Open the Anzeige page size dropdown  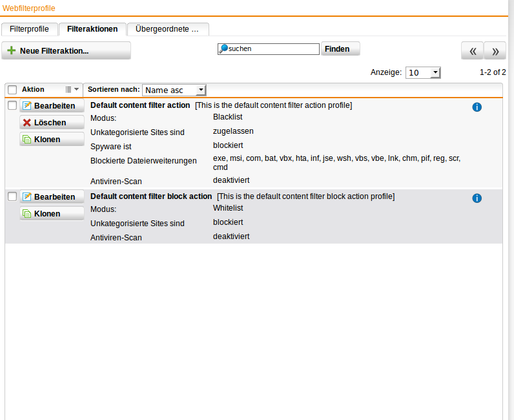423,72
